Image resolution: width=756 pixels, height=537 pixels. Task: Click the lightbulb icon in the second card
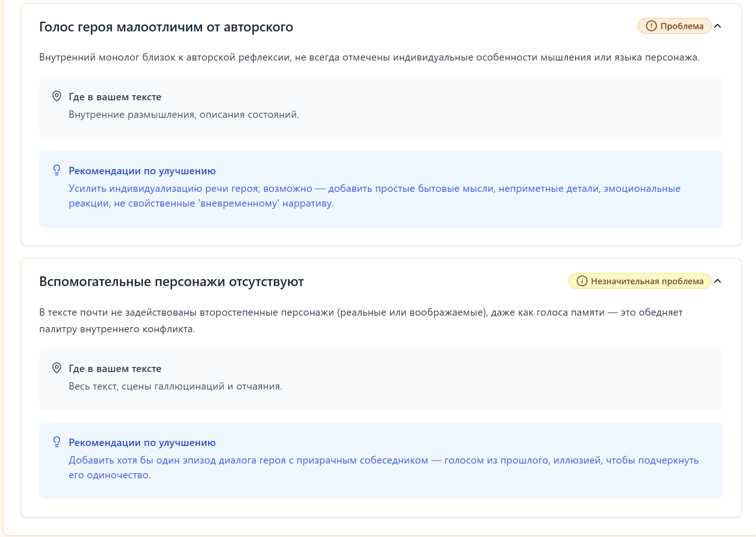tap(57, 442)
